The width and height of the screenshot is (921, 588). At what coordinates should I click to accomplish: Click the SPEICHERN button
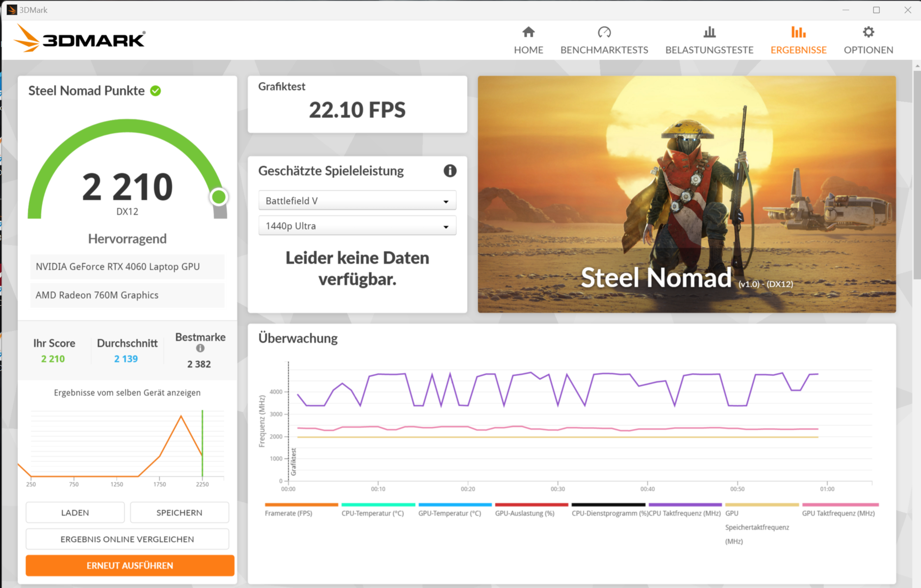(179, 513)
